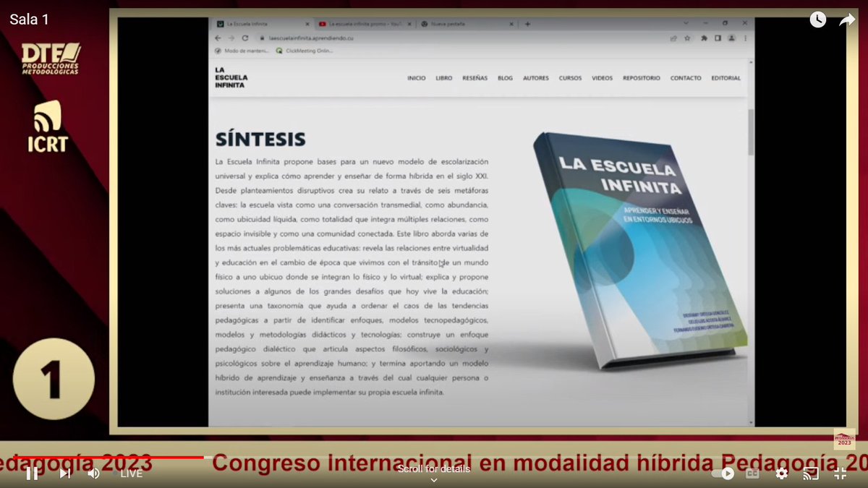This screenshot has width=868, height=488.
Task: Share this page from address bar
Action: (x=674, y=38)
